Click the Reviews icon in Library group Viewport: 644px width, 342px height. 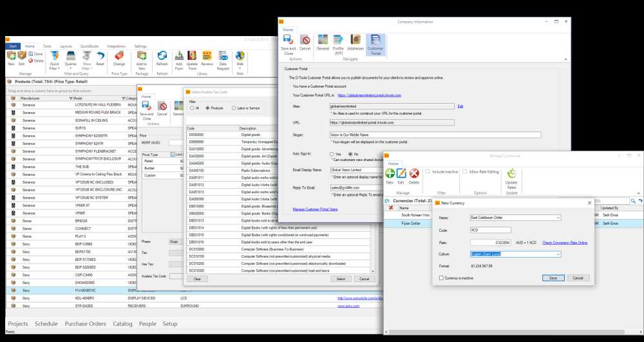coord(207,56)
